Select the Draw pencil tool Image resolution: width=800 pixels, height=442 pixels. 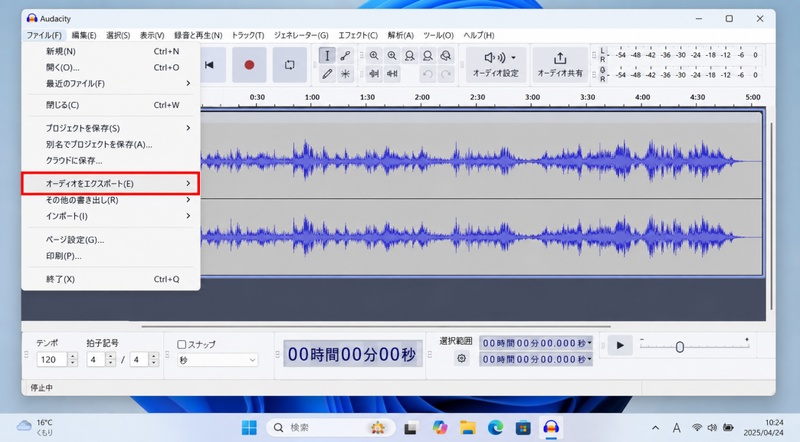click(x=327, y=74)
